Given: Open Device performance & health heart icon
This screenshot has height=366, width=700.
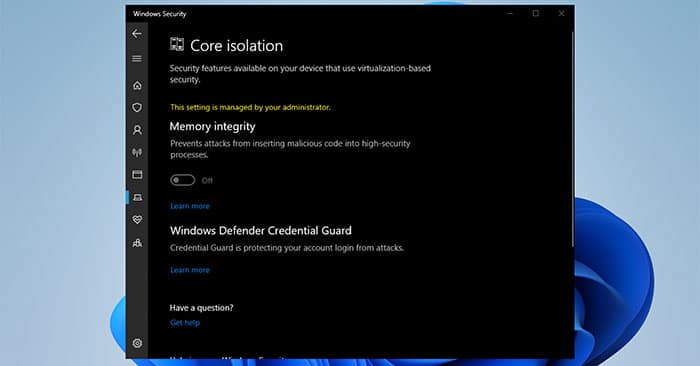Looking at the screenshot, I should (137, 220).
